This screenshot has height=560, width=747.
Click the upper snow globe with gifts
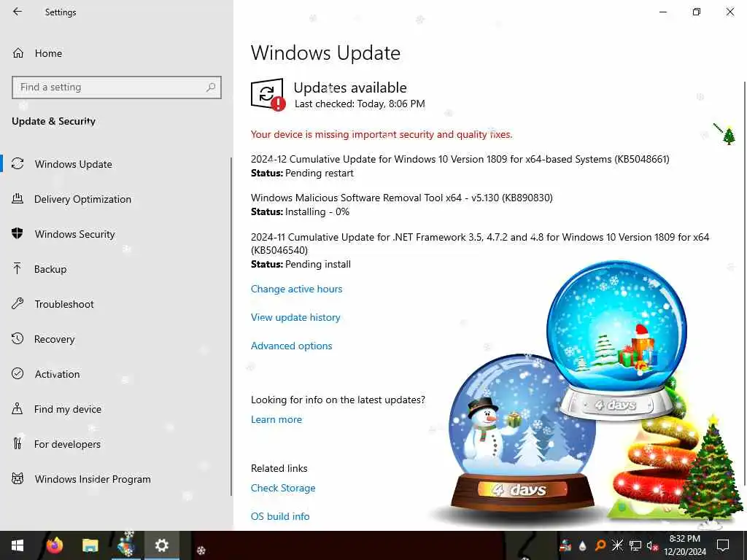pyautogui.click(x=616, y=341)
